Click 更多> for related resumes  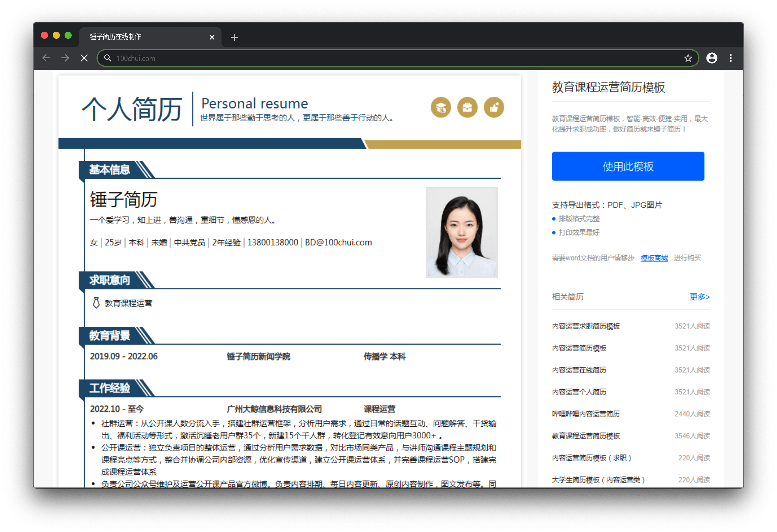pos(699,297)
